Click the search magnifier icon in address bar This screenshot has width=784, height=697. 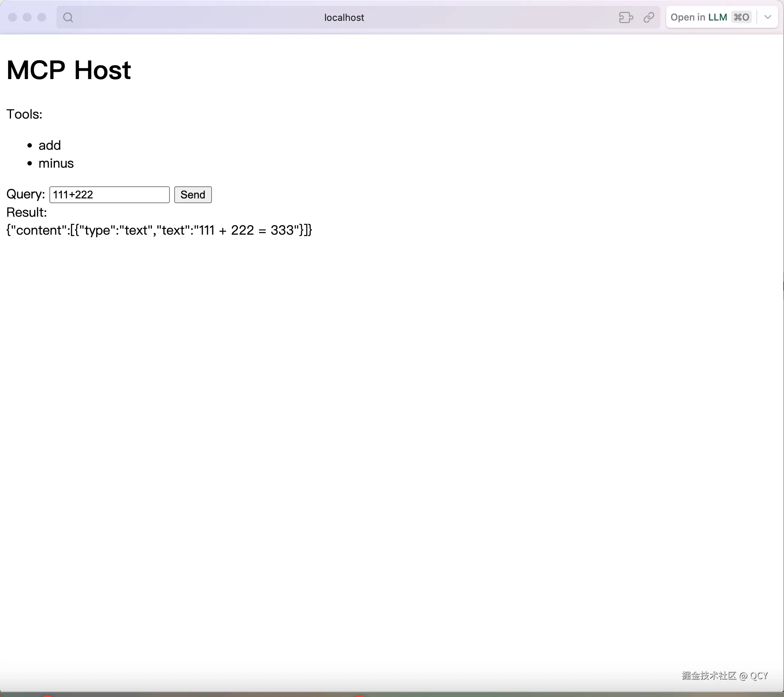(x=68, y=17)
